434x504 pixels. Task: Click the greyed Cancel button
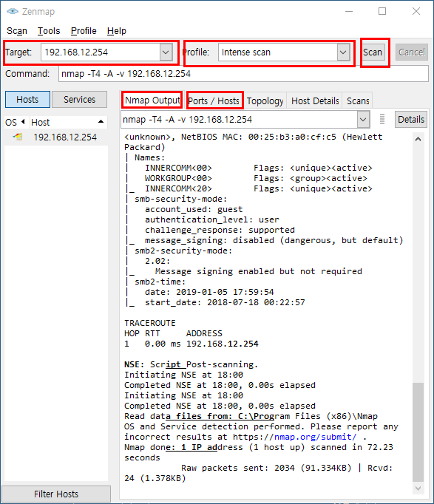tap(412, 52)
